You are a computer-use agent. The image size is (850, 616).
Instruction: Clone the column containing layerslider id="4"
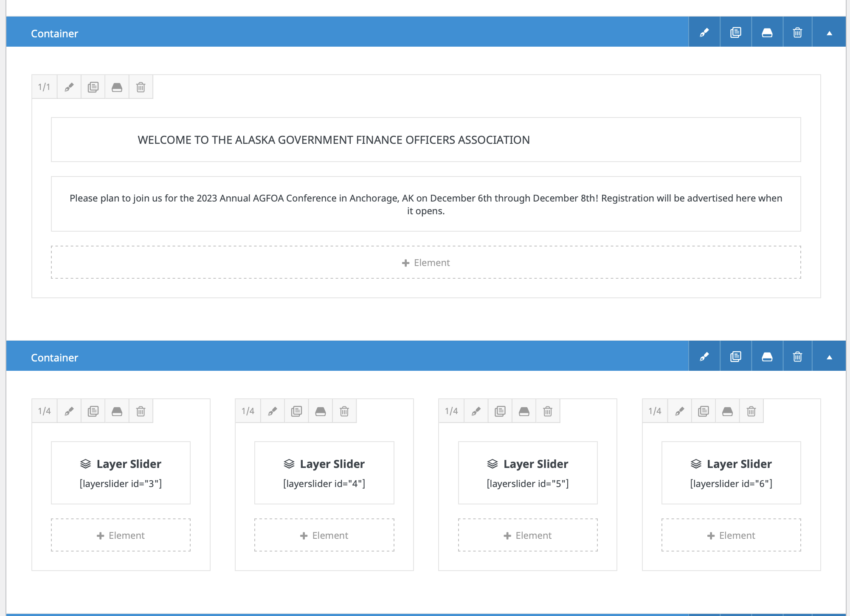(x=296, y=411)
